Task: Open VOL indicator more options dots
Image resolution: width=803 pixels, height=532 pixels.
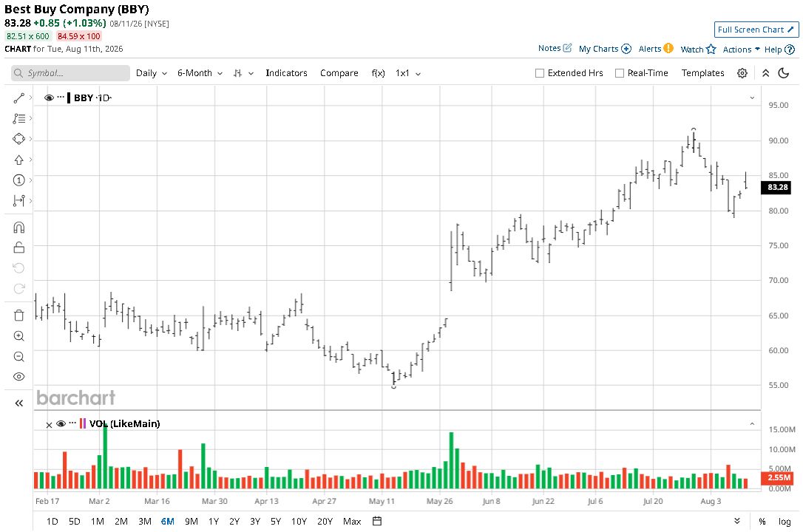Action: [72, 423]
